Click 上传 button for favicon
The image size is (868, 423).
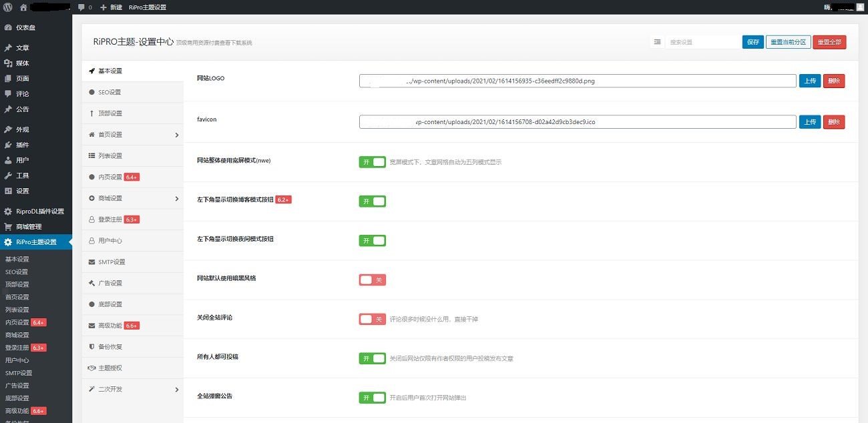click(x=810, y=122)
